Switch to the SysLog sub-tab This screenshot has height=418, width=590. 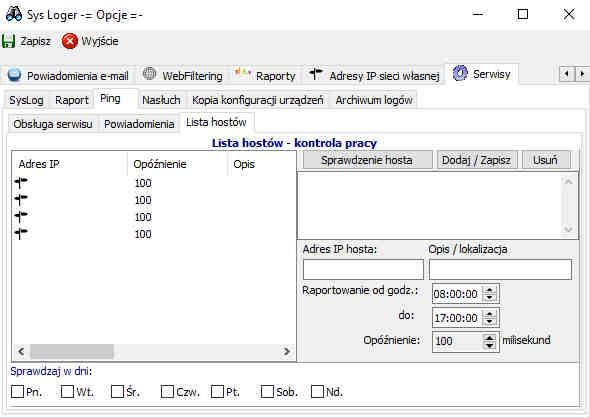[x=26, y=100]
